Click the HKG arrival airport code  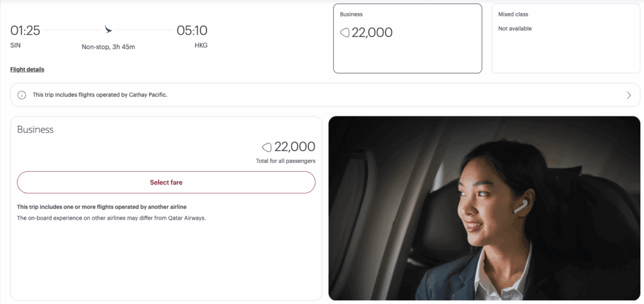(x=201, y=46)
